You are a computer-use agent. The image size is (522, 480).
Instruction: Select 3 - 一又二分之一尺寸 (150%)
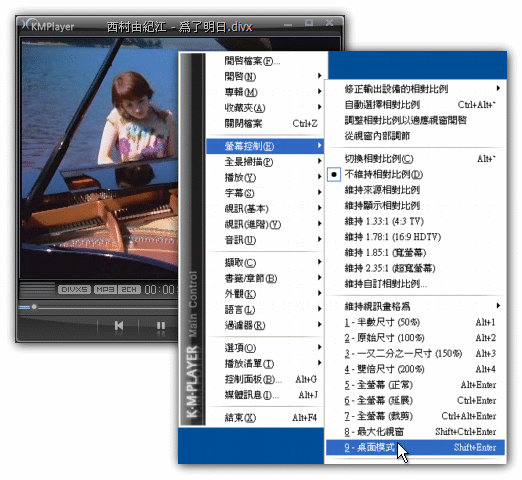pyautogui.click(x=415, y=353)
